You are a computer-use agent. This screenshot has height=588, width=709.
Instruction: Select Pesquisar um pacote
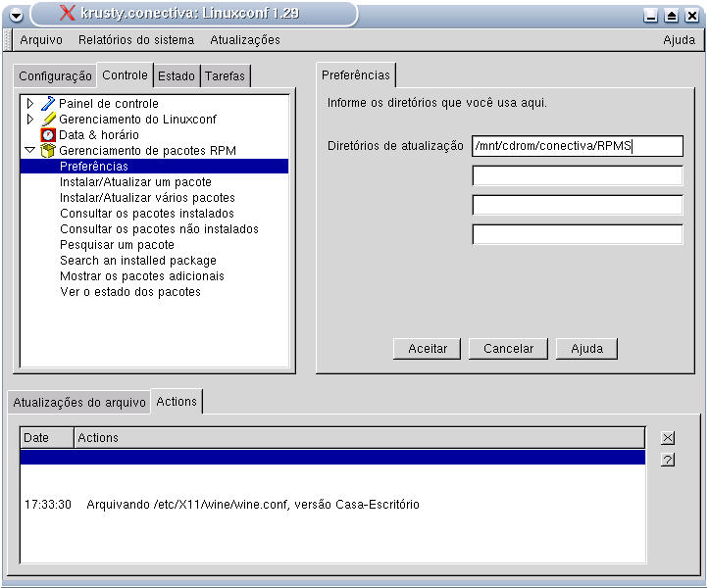(117, 245)
